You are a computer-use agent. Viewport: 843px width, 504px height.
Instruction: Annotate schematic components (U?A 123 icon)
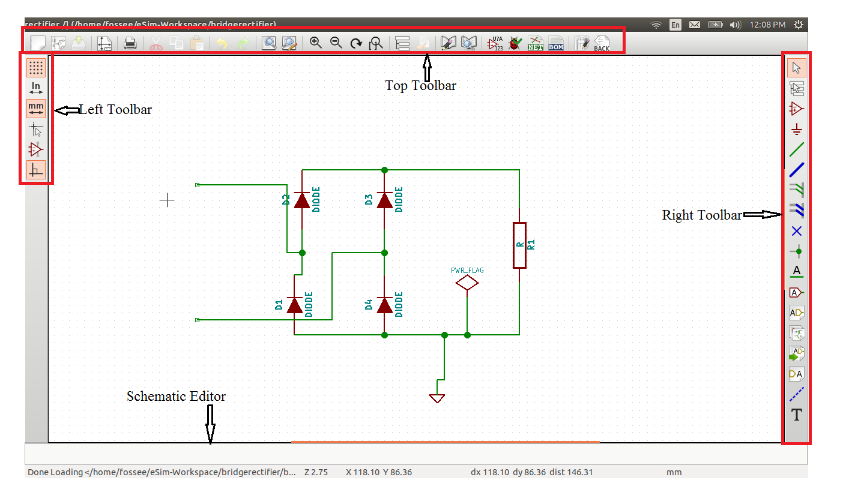[x=495, y=43]
